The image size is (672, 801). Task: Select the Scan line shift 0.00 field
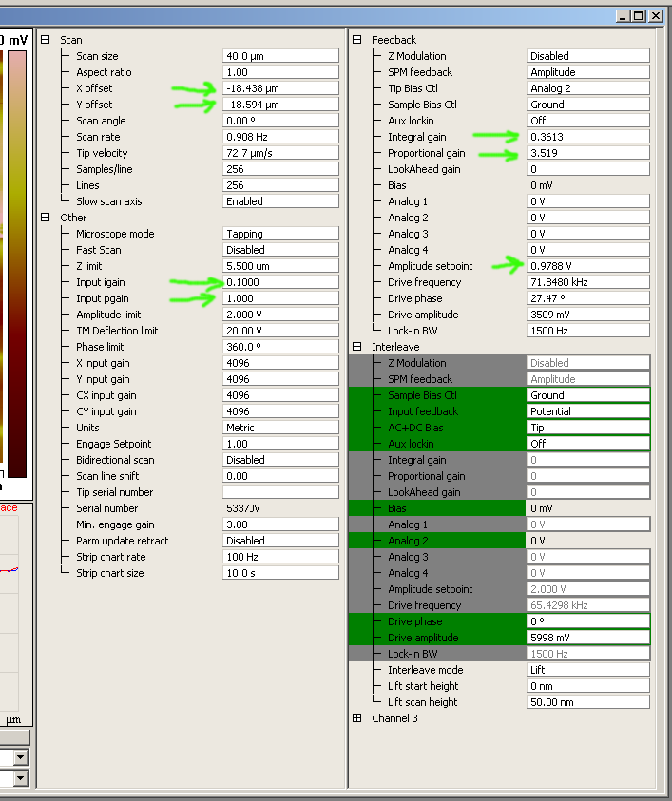click(x=280, y=476)
